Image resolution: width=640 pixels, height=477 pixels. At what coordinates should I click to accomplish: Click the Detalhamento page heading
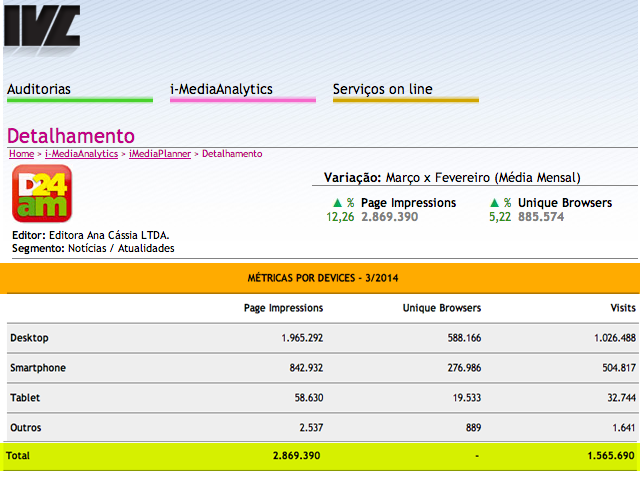coord(71,136)
